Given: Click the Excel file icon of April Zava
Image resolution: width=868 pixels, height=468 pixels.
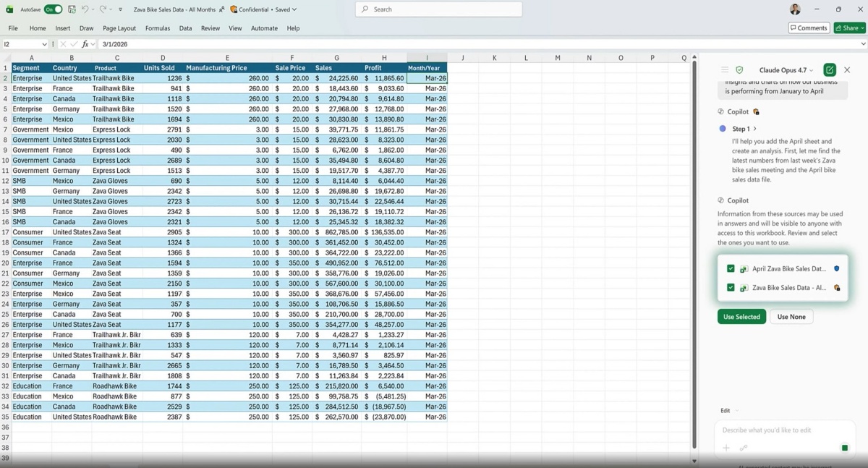Looking at the screenshot, I should [744, 268].
